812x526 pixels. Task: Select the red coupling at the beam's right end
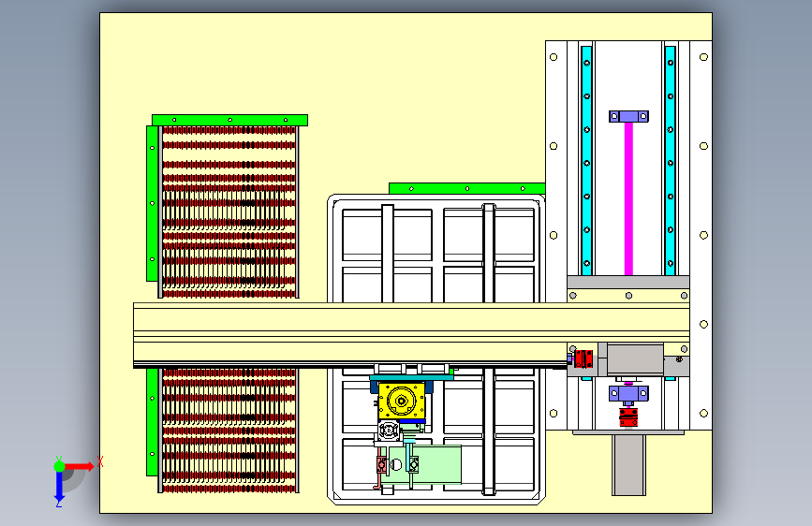point(583,358)
